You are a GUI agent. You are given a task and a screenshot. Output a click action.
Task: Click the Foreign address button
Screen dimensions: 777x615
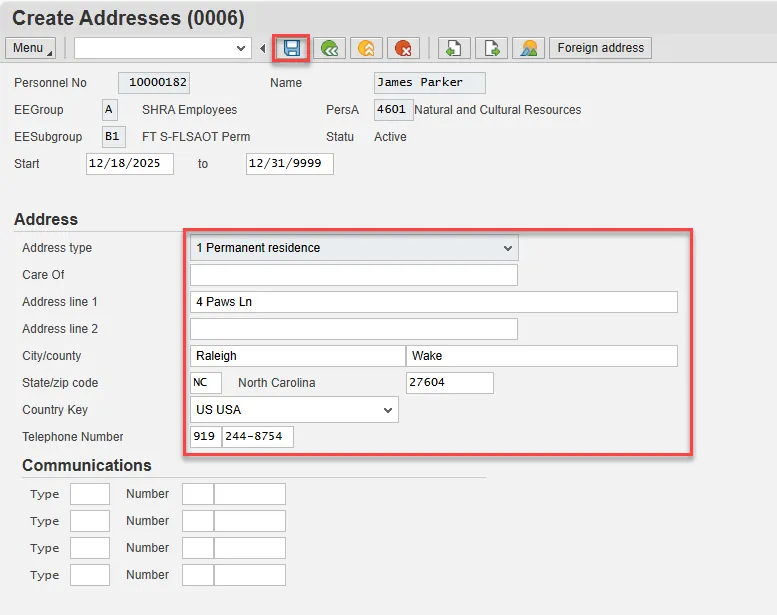coord(601,48)
